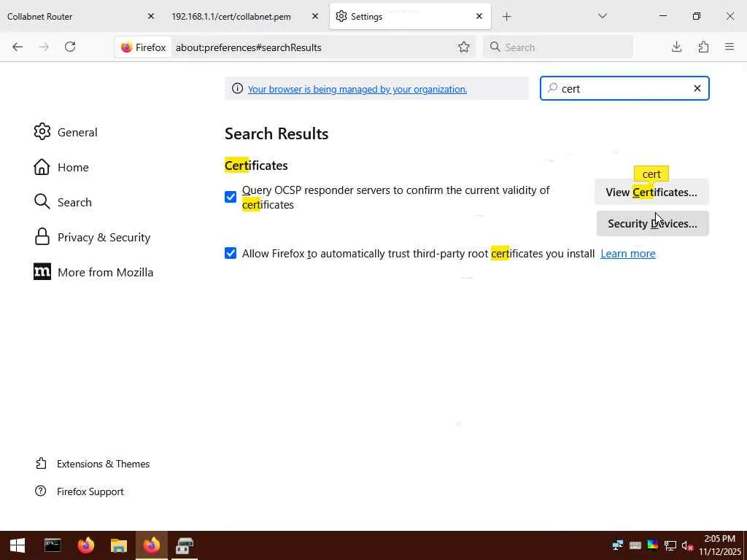
Task: Click the router device taskbar icon
Action: click(185, 545)
